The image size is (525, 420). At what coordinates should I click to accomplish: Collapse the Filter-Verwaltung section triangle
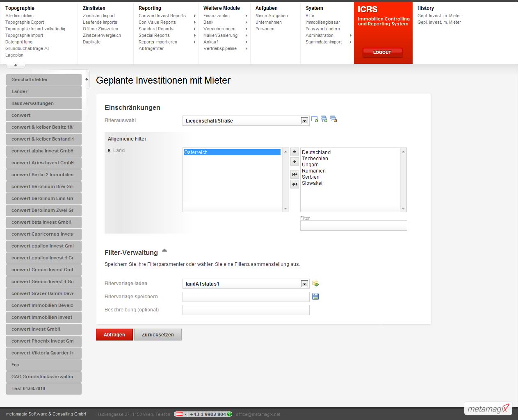(164, 250)
